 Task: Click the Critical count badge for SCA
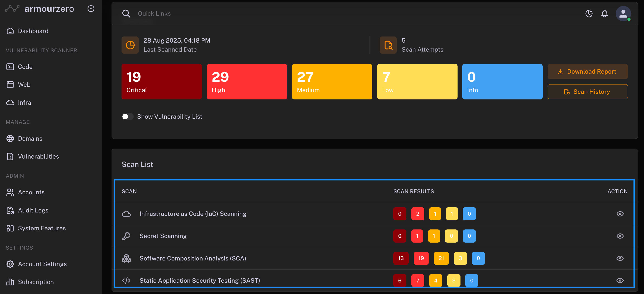(401, 258)
